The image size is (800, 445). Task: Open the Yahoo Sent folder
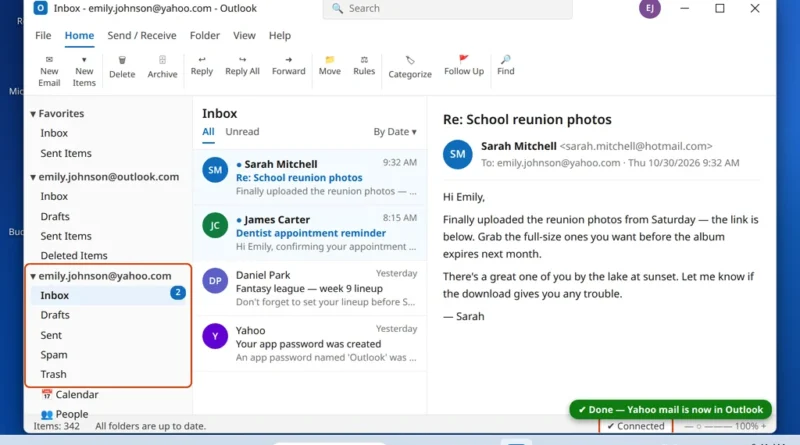(51, 335)
